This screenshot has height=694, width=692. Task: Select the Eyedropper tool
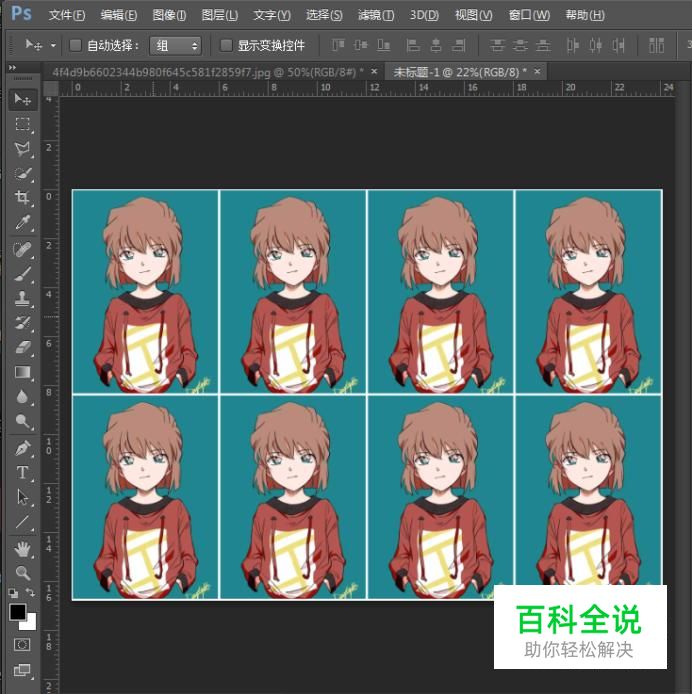[22, 223]
